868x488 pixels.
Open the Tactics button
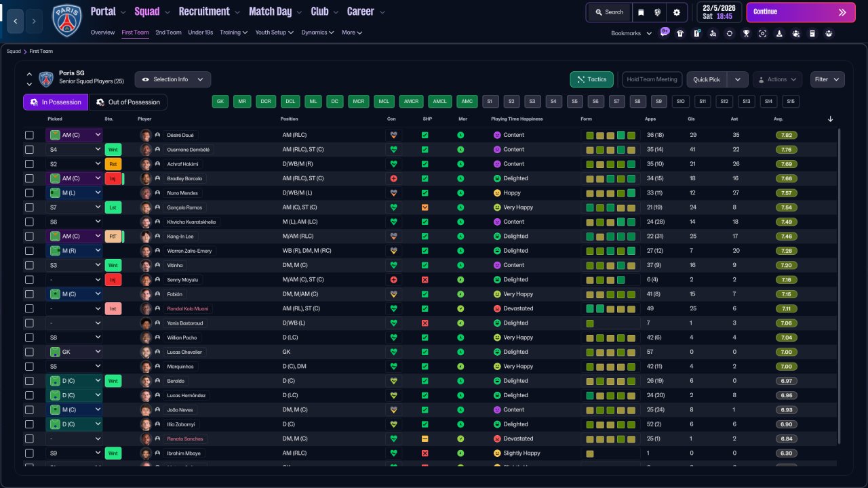point(592,79)
